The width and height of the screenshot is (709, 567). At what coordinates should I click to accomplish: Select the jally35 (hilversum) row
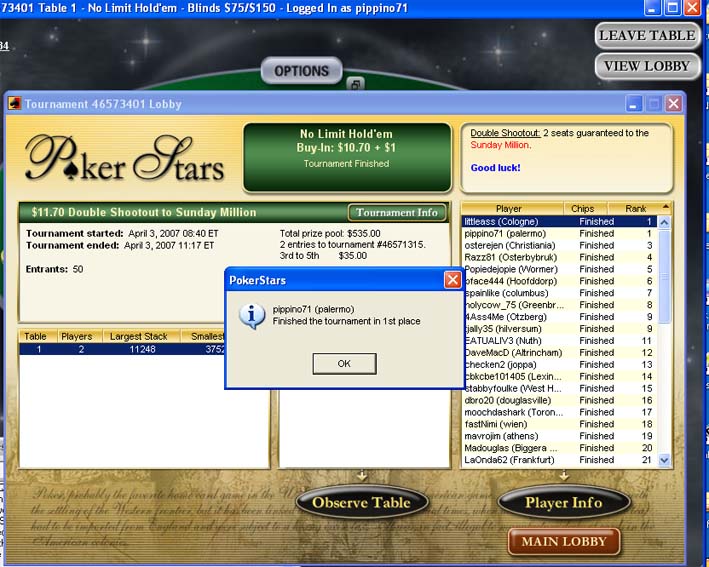point(559,329)
